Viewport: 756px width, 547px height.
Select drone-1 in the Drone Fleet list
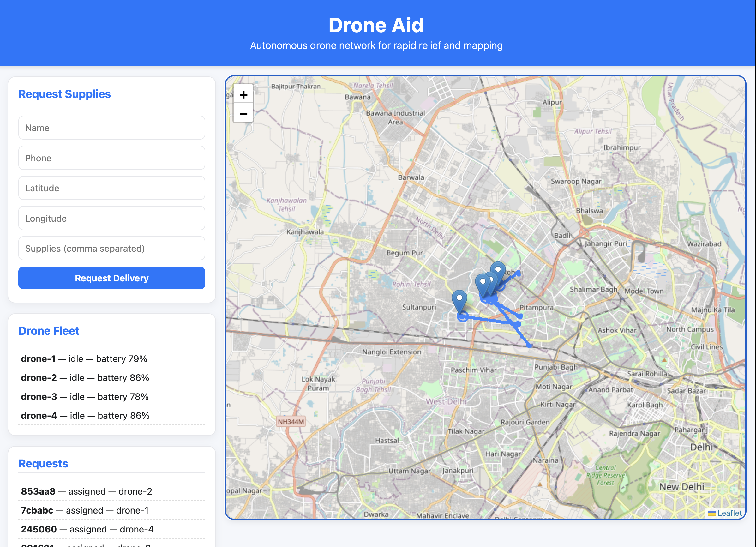[x=84, y=359]
